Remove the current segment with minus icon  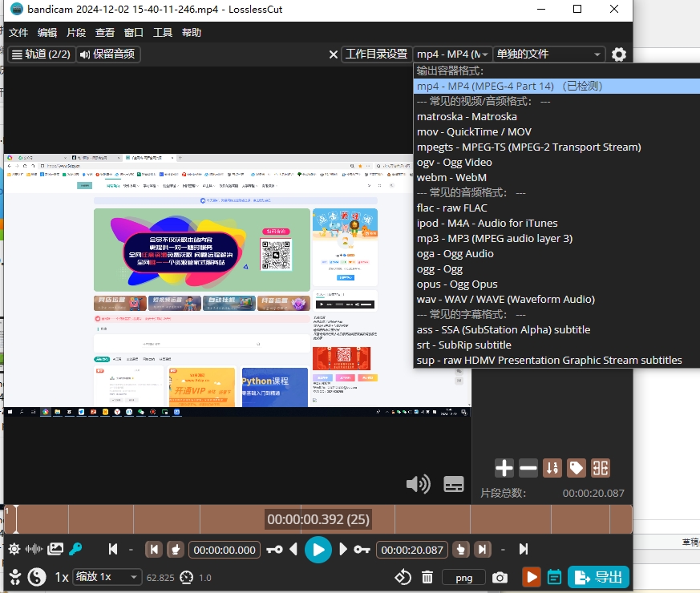528,468
